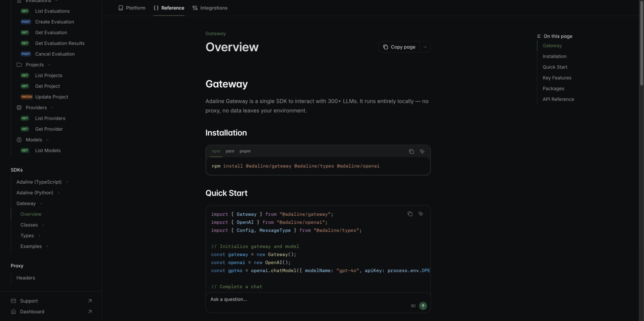The height and width of the screenshot is (321, 644).
Task: Open Create Evaluation endpoint
Action: tap(54, 22)
